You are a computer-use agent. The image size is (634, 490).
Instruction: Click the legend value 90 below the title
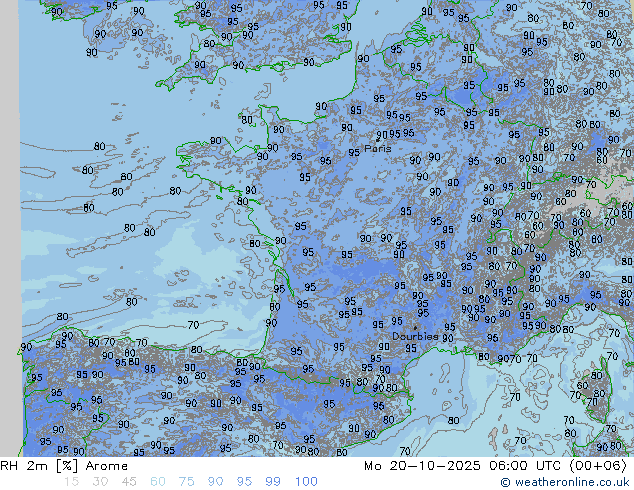coord(215,482)
